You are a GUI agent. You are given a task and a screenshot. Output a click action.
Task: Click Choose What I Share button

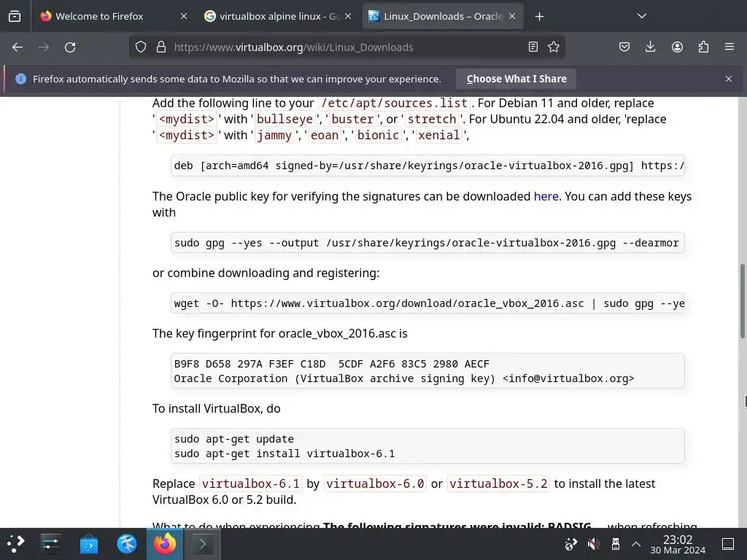(x=516, y=79)
